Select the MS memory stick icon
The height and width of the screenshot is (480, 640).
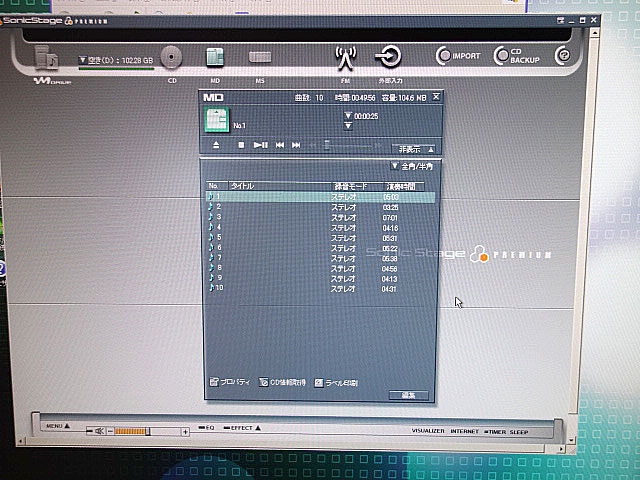[x=260, y=57]
